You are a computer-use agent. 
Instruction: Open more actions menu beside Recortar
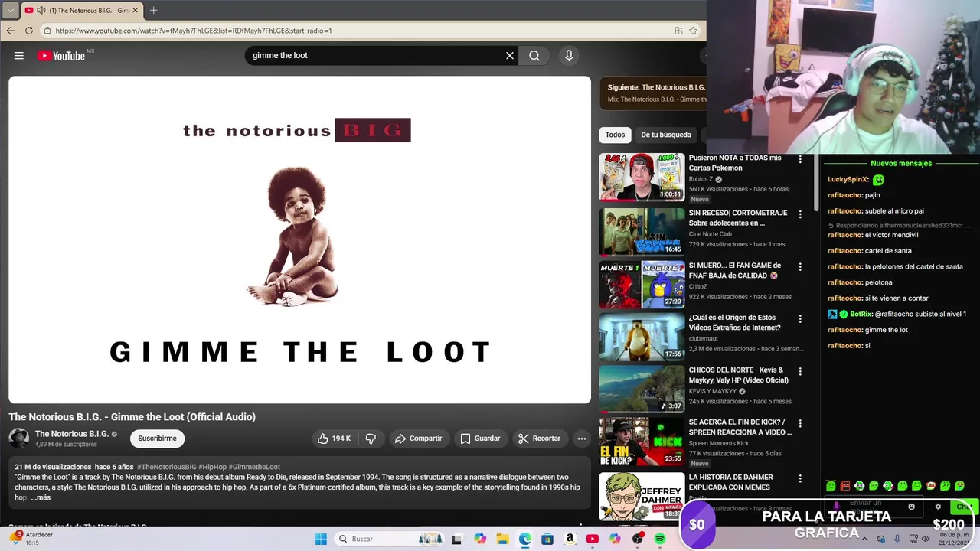582,439
